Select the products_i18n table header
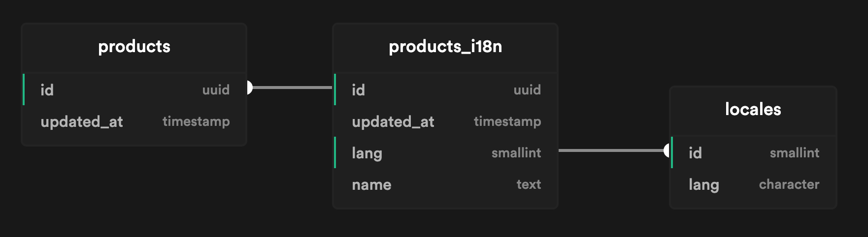 click(445, 48)
